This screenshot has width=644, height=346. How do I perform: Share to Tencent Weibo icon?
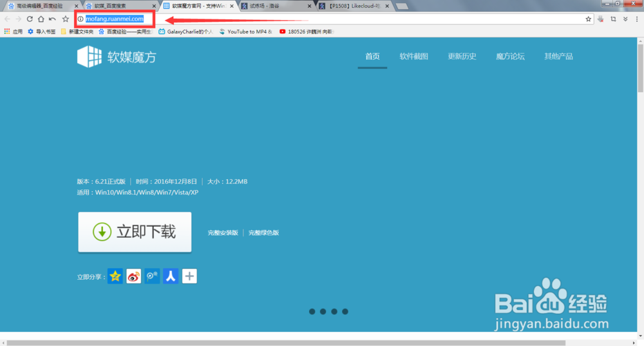[x=153, y=276]
